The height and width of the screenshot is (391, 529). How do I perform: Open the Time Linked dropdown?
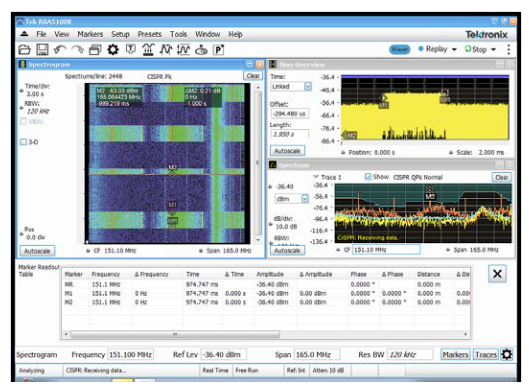307,86
